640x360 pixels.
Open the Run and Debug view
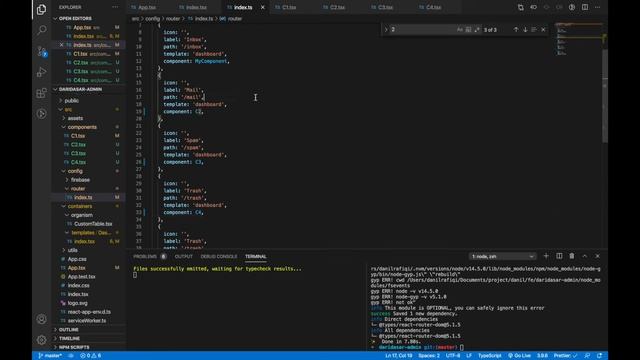tap(41, 72)
